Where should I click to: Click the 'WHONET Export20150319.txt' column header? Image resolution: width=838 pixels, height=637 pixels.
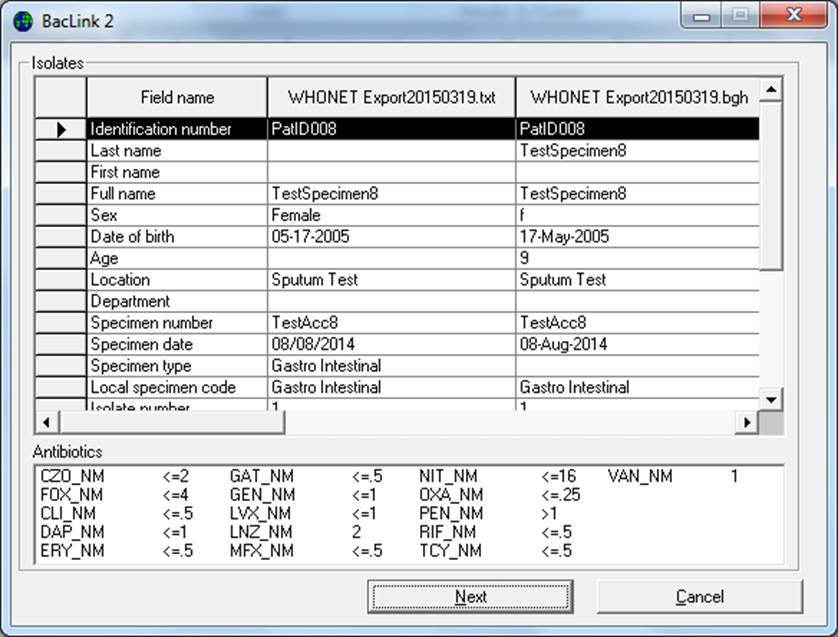[391, 98]
